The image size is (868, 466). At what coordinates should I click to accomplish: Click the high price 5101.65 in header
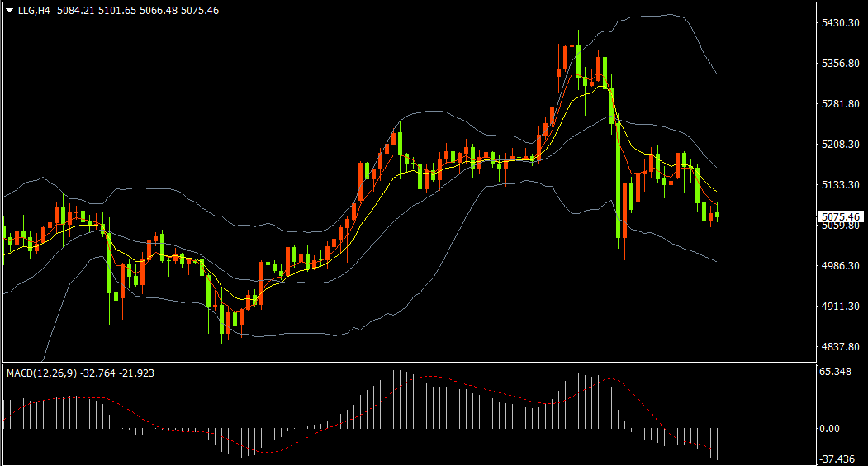tap(118, 11)
